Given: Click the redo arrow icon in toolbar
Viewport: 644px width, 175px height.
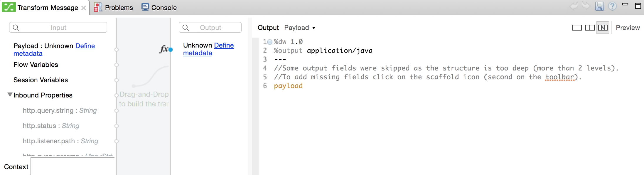Looking at the screenshot, I should click(586, 6).
